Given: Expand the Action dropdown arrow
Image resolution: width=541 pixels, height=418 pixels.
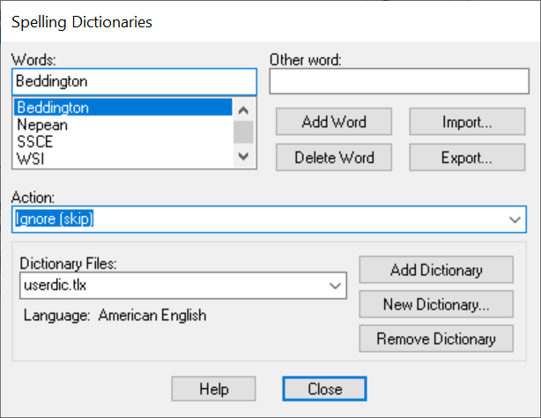Looking at the screenshot, I should pyautogui.click(x=515, y=219).
